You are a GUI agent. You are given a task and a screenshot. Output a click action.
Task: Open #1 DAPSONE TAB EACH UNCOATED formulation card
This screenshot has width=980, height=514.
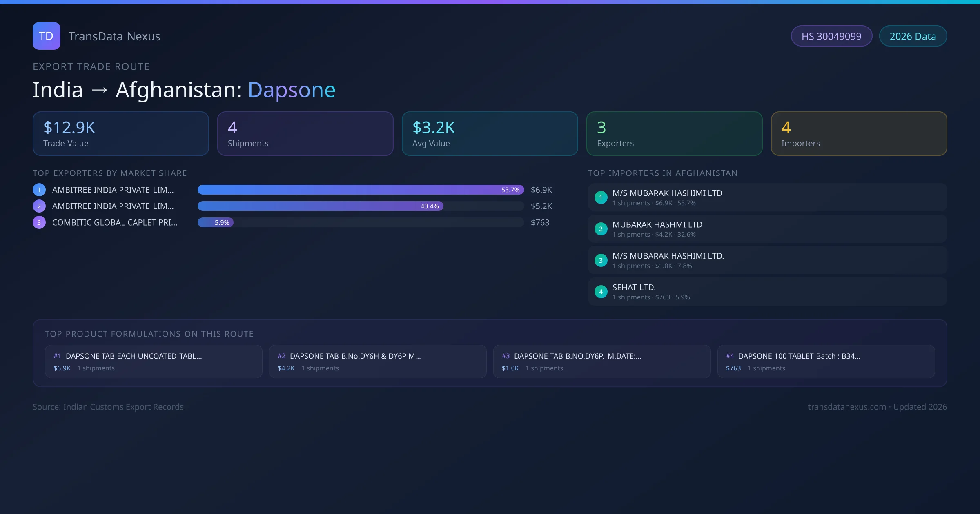[x=154, y=361]
